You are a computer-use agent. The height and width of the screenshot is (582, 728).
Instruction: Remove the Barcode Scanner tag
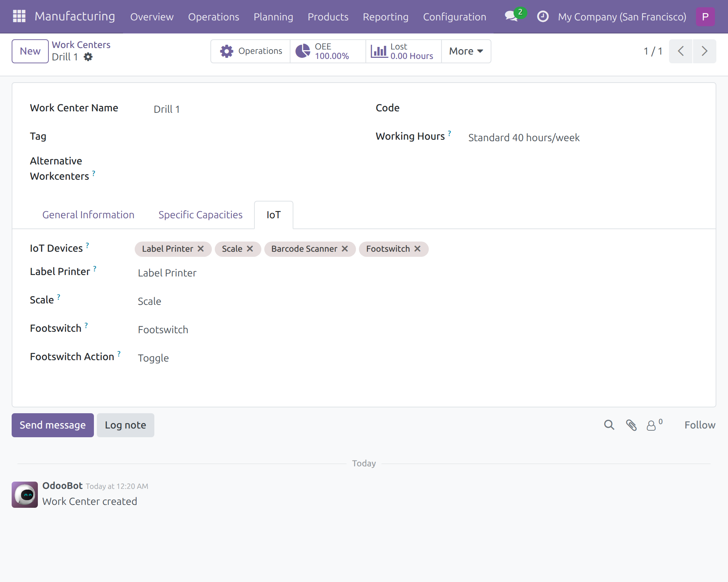pyautogui.click(x=345, y=249)
